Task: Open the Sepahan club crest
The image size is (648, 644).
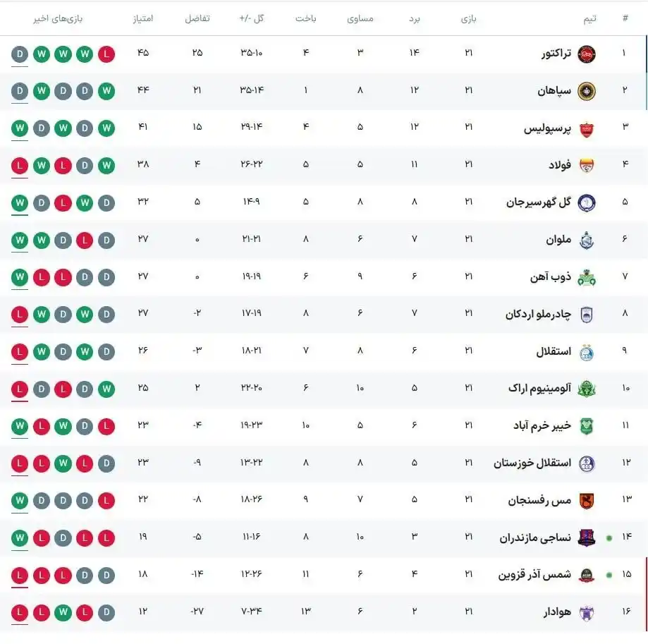Action: point(586,91)
